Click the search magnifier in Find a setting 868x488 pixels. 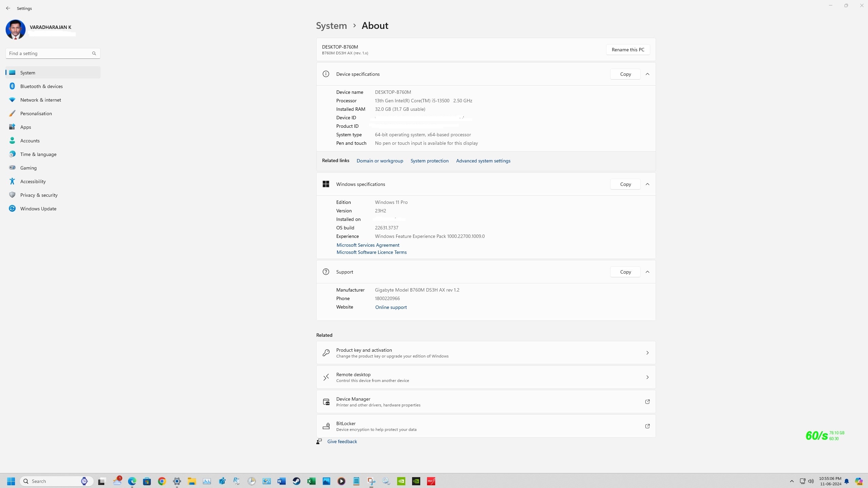(94, 53)
